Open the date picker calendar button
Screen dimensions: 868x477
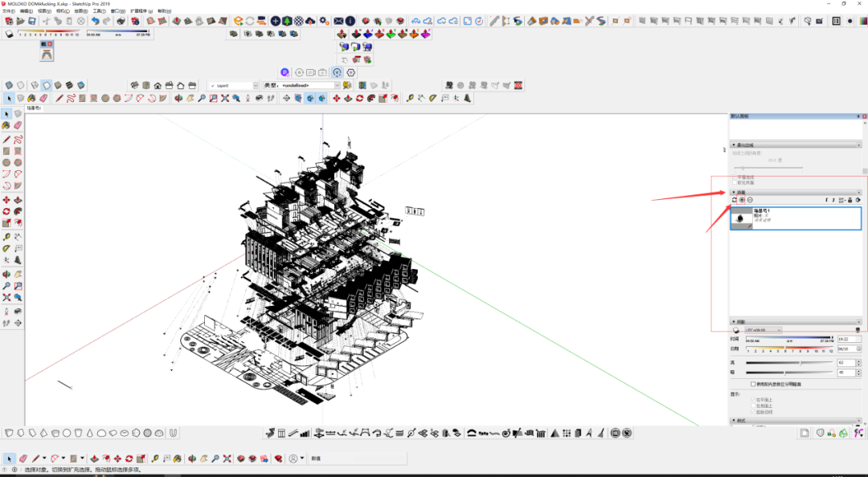[858, 349]
